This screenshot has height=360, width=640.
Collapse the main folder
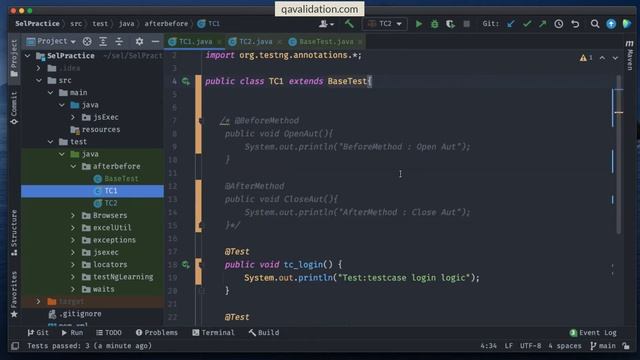pyautogui.click(x=51, y=93)
